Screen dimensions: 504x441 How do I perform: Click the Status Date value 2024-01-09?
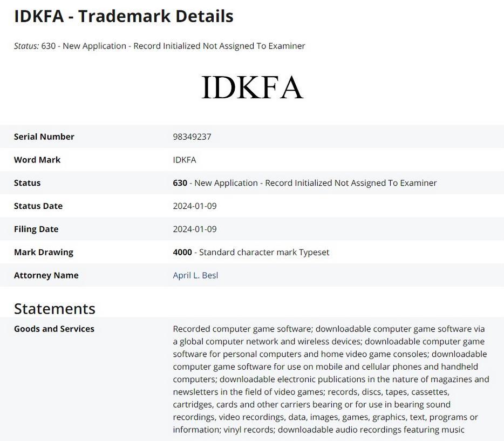[195, 206]
